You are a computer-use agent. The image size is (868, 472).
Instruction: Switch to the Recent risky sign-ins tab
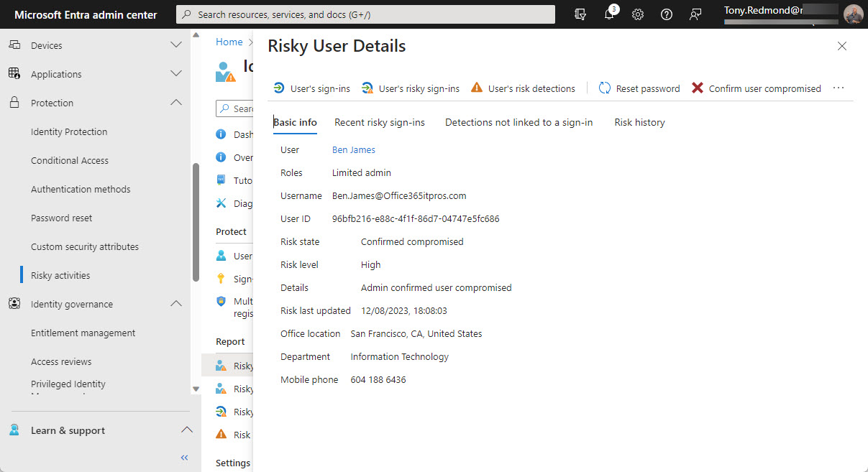coord(379,122)
